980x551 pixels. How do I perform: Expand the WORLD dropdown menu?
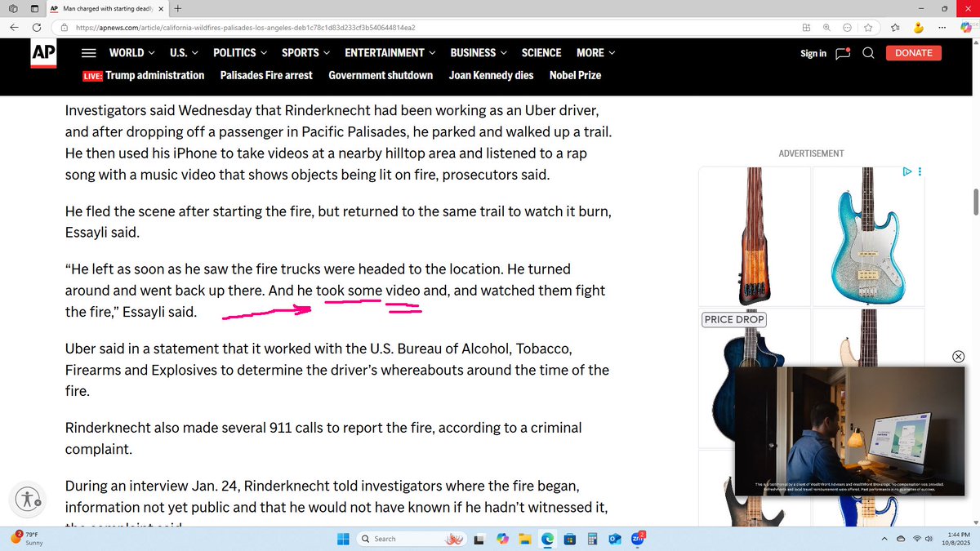(131, 52)
